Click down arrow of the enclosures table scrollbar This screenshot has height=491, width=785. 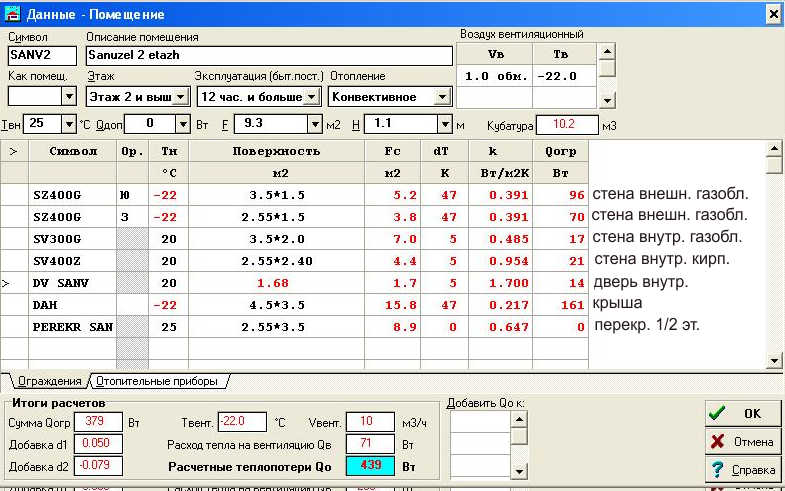774,360
